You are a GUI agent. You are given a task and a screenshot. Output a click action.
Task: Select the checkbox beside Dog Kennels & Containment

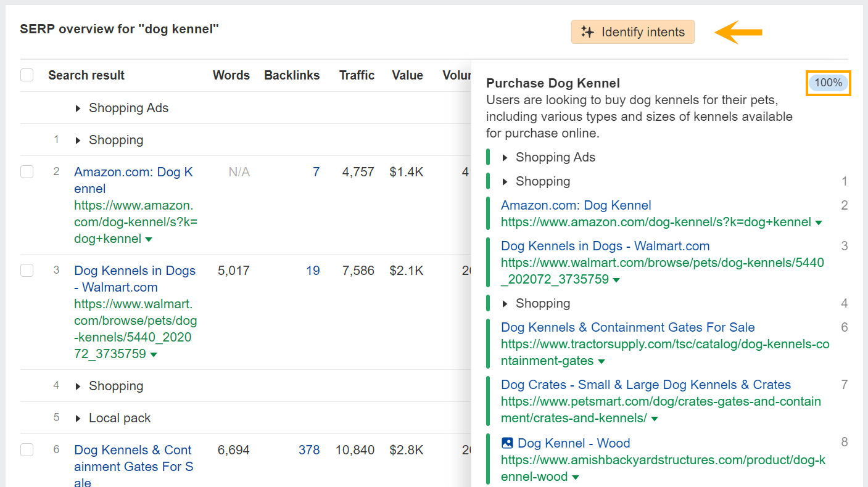(x=27, y=449)
